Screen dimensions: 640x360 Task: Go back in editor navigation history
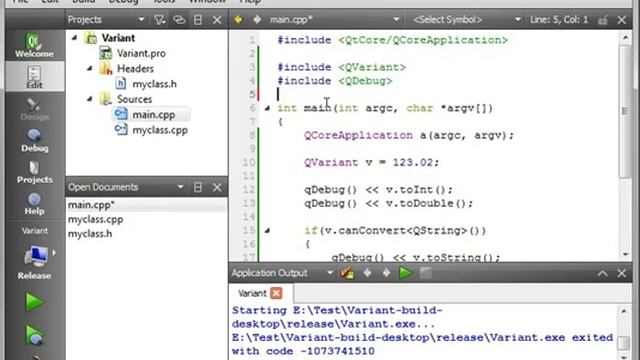click(238, 20)
